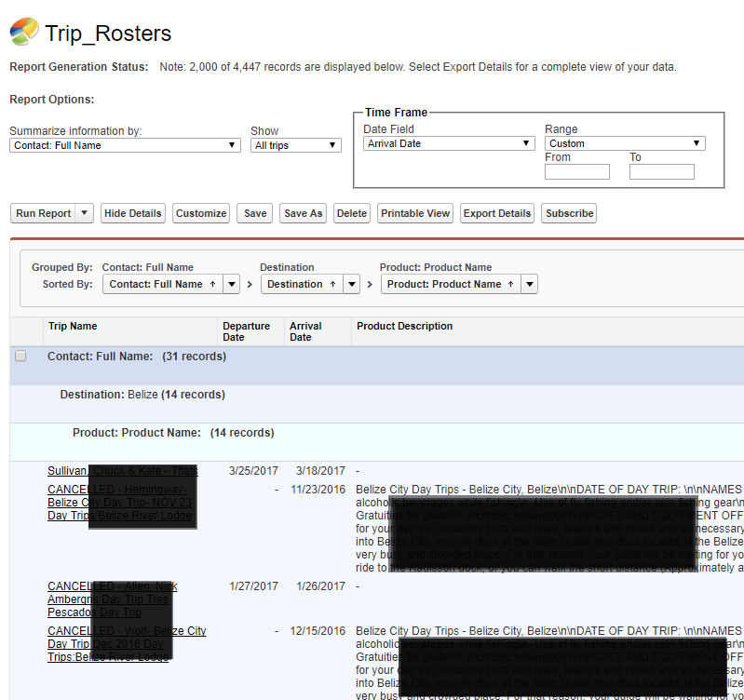Click the 12/15/2016 arrival date cell
Viewport: 744px width, 700px height.
pyautogui.click(x=318, y=631)
